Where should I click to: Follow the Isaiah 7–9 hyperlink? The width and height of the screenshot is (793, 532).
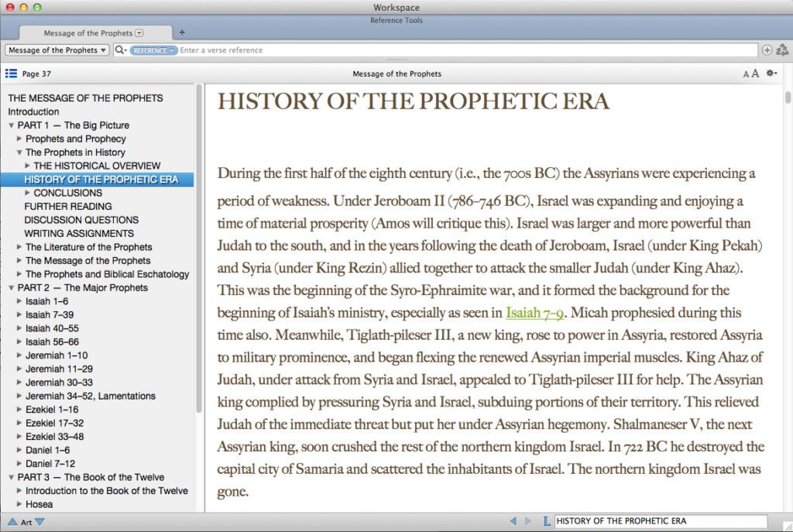pyautogui.click(x=534, y=313)
